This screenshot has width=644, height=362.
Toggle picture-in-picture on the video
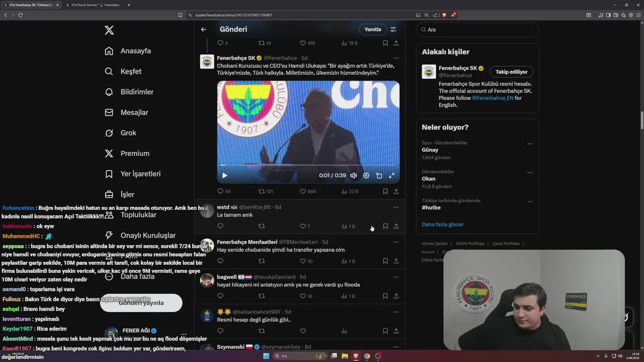(379, 175)
